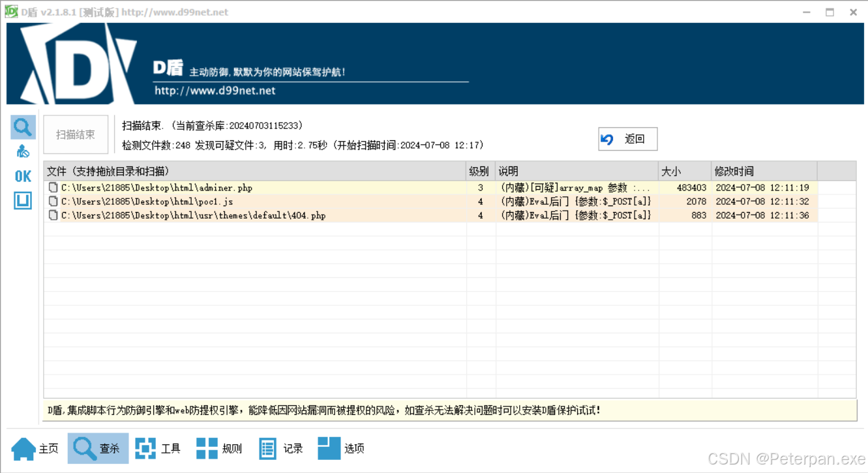Click the D盾 tip message bar at bottom
Image resolution: width=868 pixels, height=473 pixels.
click(450, 410)
